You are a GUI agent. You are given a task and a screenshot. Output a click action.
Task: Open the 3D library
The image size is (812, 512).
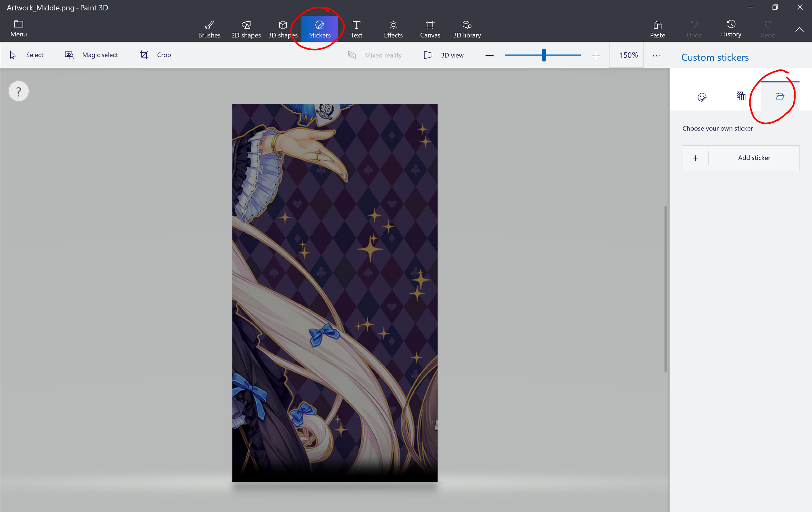467,29
